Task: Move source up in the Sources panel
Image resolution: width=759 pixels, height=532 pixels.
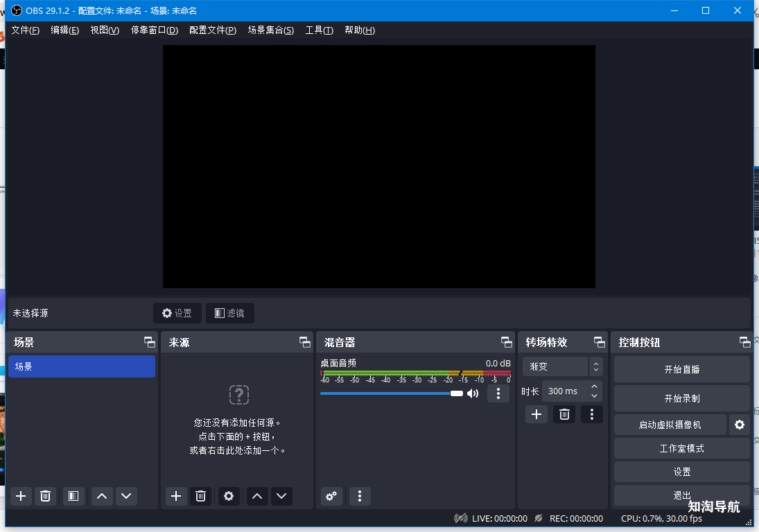Action: pyautogui.click(x=257, y=496)
